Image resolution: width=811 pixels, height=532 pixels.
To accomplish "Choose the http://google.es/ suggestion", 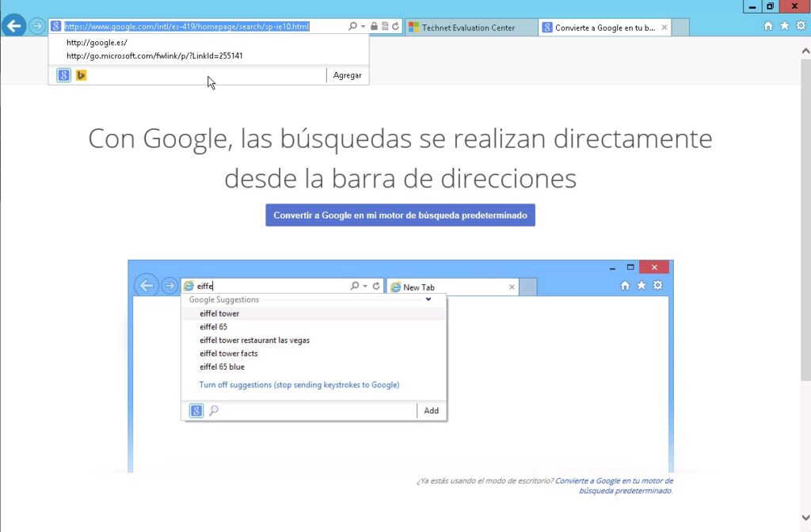I will 208,43.
